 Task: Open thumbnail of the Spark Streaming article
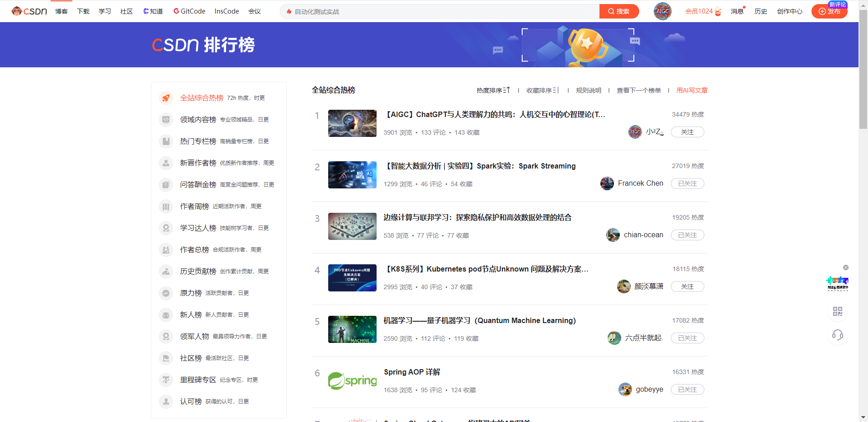click(352, 175)
